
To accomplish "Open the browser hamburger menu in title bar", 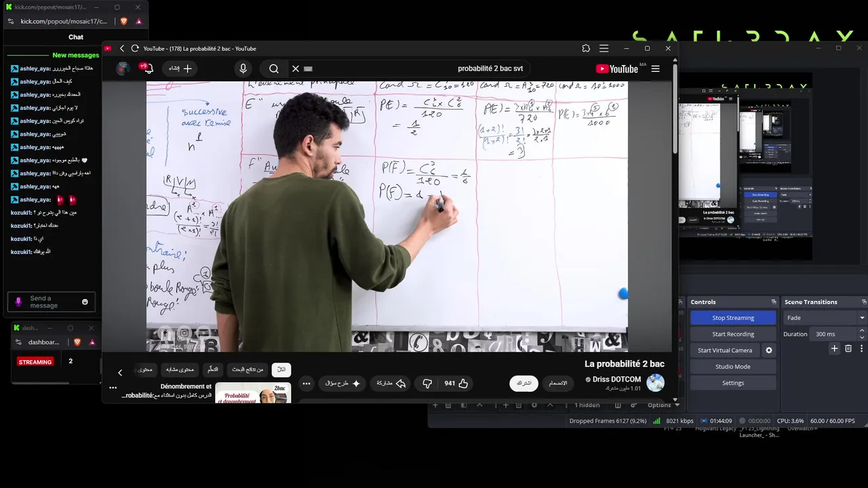I will [x=604, y=49].
